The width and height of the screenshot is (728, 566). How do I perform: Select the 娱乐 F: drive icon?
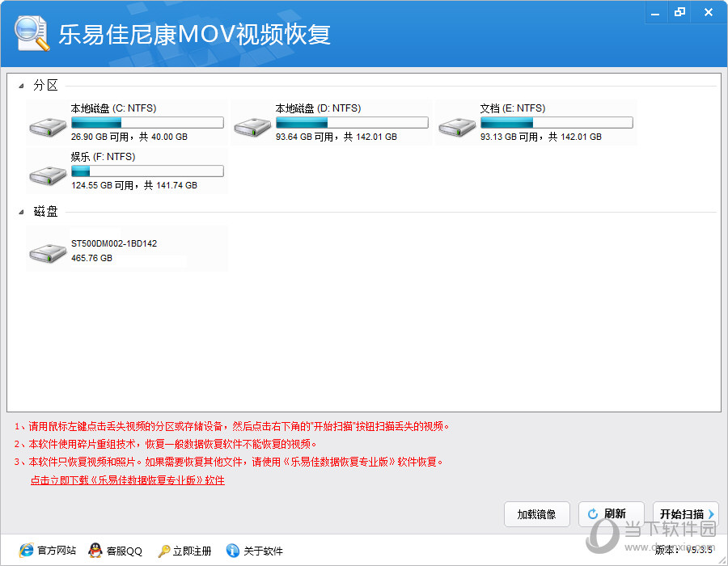[x=48, y=175]
